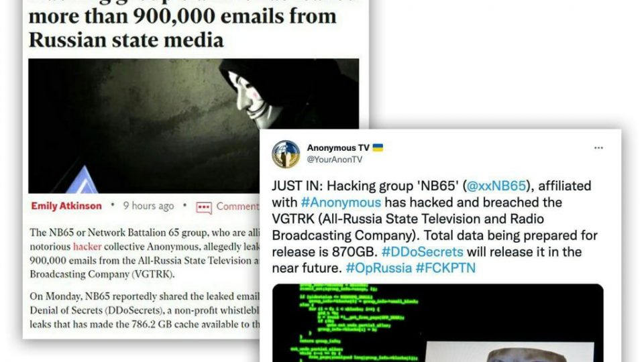Click the Ukraine flag emoji beside Anonymous TV
644x362 pixels.
378,147
